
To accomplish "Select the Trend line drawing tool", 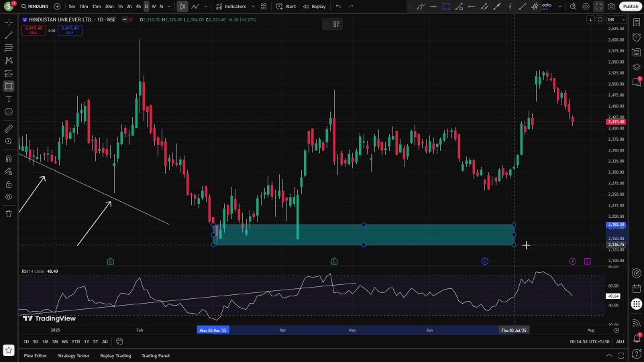I will pos(9,36).
